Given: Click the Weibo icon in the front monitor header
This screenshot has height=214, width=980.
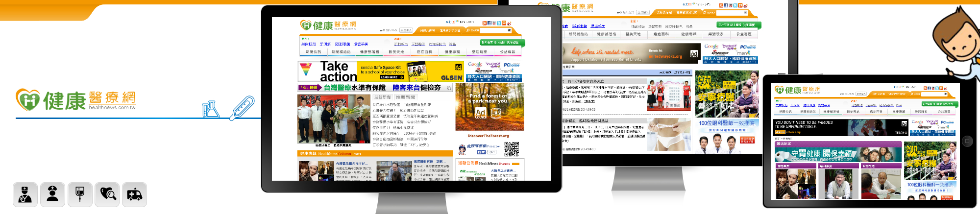Looking at the screenshot, I should (x=509, y=23).
